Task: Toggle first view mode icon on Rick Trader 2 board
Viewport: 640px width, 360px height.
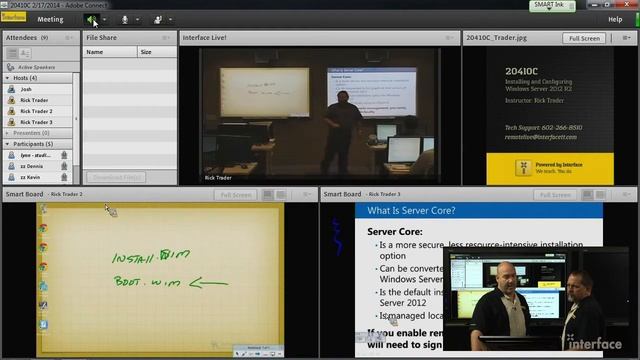Action: (268, 195)
